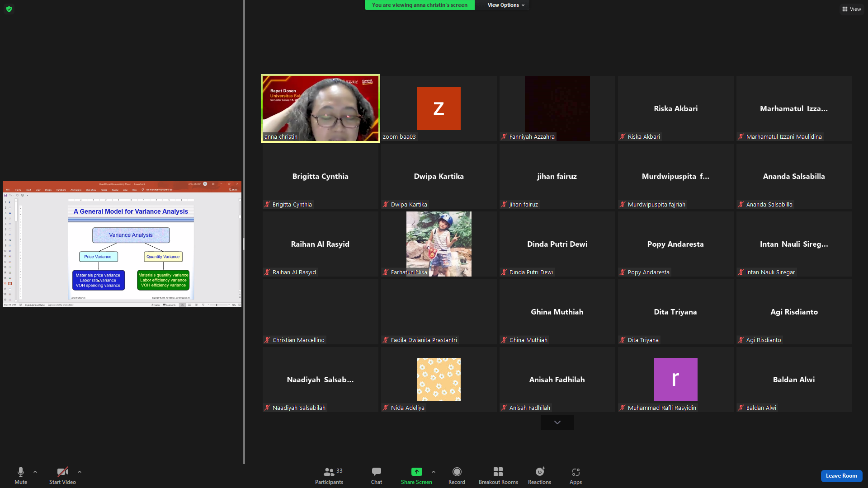Click the Raihan Al Rasyid participant tile
Screen dimensions: 868x488
(321, 244)
